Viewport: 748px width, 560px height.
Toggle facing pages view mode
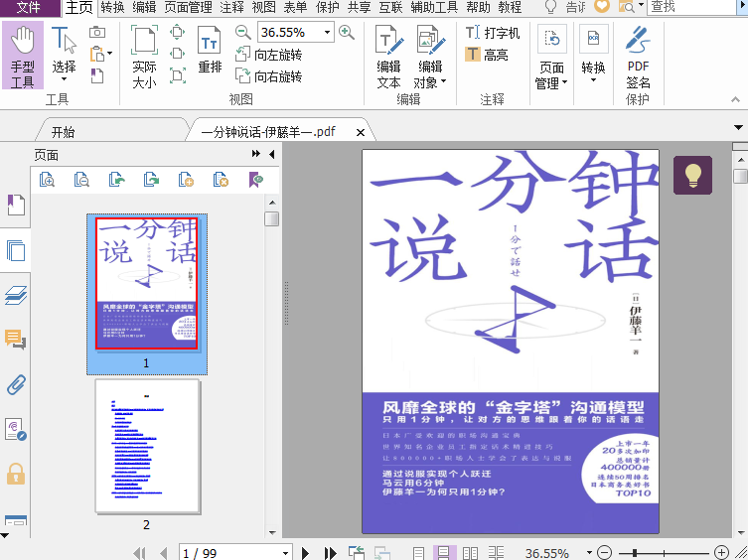(x=471, y=553)
